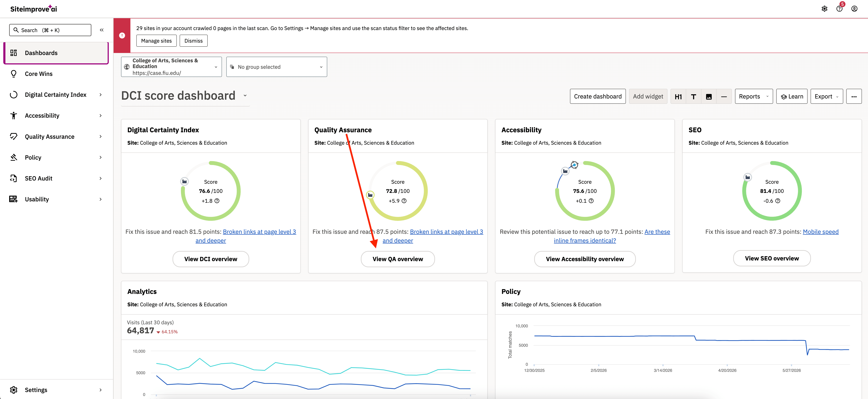868x399 pixels.
Task: Click the Settings gear icon in sidebar
Action: click(x=13, y=390)
